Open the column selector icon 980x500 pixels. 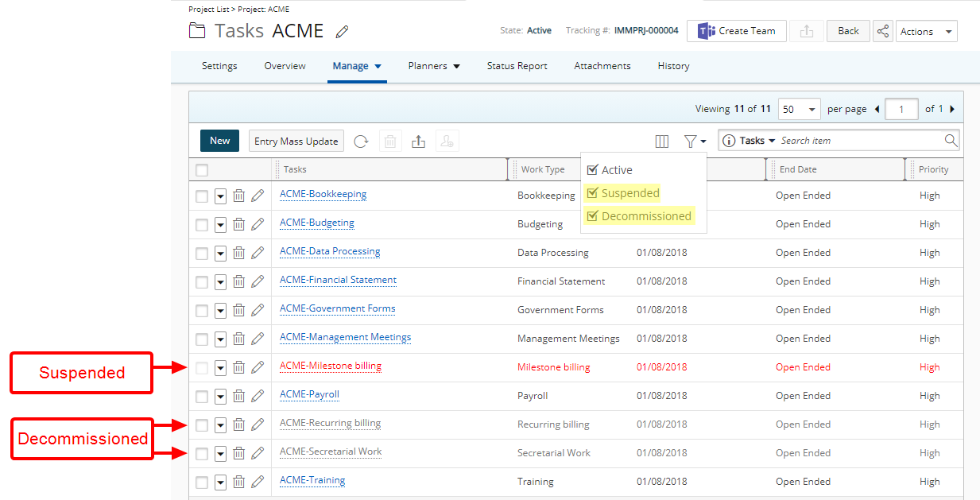[x=661, y=141]
